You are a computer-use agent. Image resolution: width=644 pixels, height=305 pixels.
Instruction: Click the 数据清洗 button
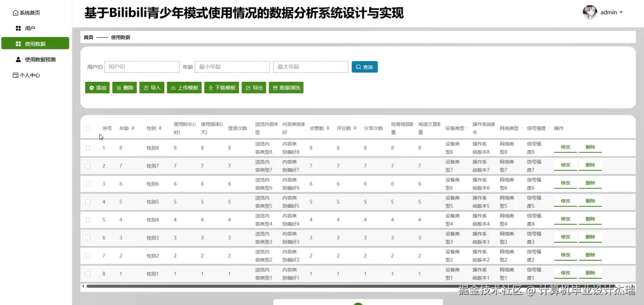(x=286, y=88)
